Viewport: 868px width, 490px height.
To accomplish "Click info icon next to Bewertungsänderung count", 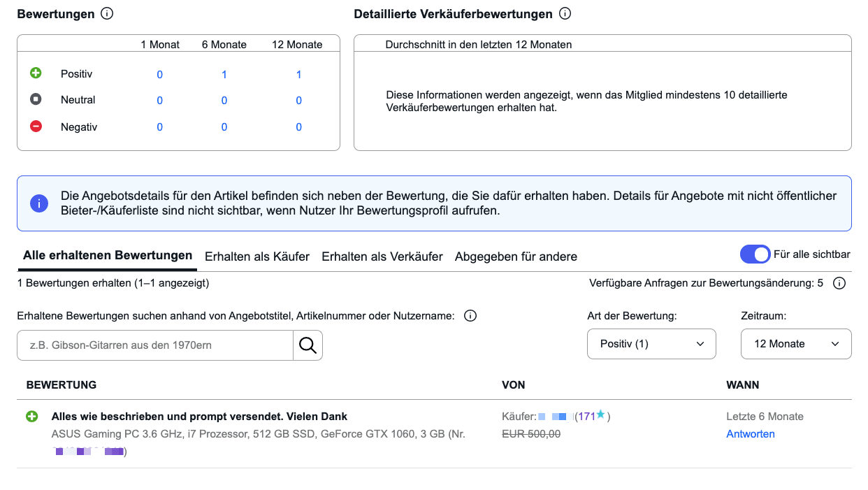I will tap(839, 283).
